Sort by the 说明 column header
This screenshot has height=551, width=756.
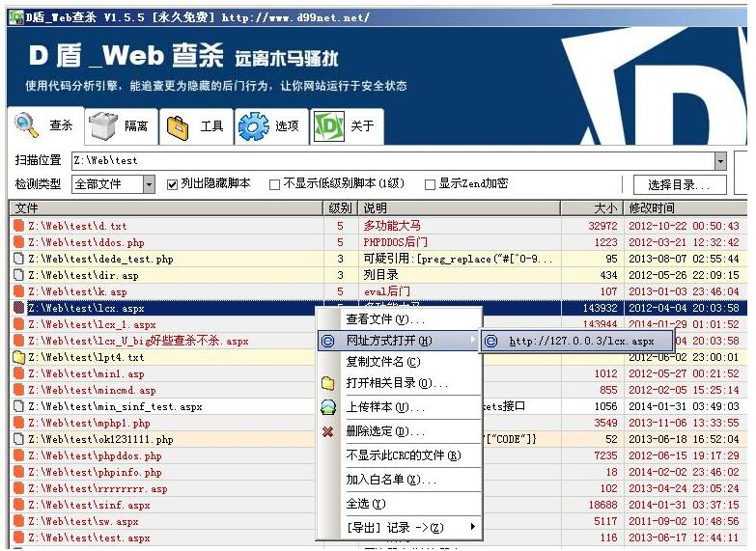point(459,208)
